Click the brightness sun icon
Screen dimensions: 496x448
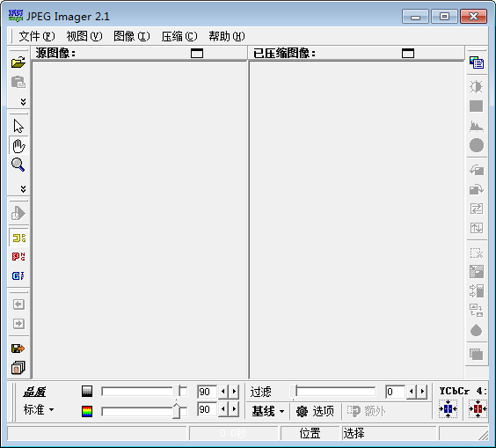point(477,86)
